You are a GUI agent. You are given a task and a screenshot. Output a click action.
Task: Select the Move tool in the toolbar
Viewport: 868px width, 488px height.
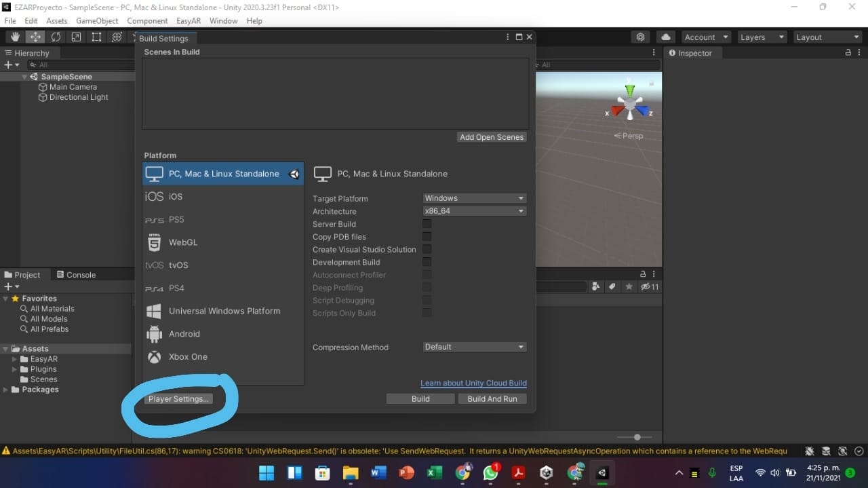pyautogui.click(x=35, y=37)
